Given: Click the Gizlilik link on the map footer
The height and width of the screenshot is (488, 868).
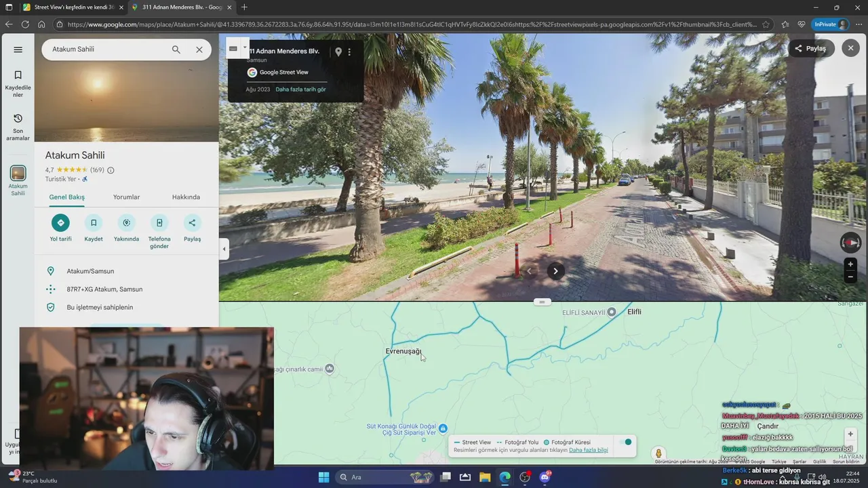Looking at the screenshot, I should 819,462.
